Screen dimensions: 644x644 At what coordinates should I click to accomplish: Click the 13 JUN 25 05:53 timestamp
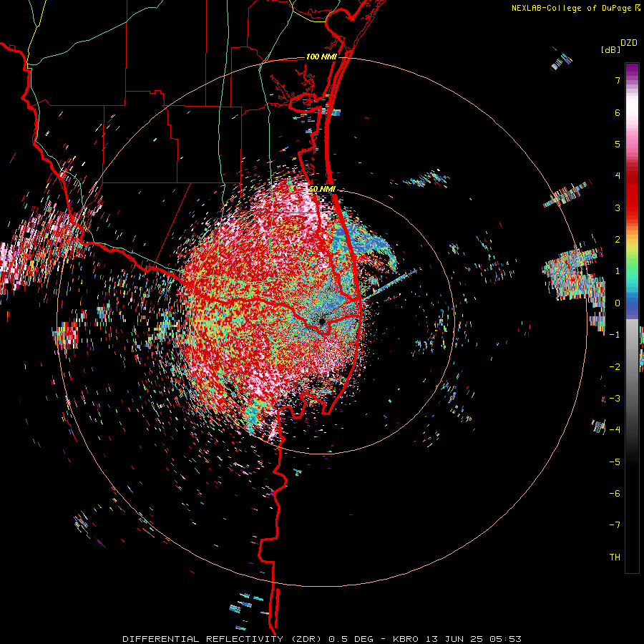click(472, 639)
